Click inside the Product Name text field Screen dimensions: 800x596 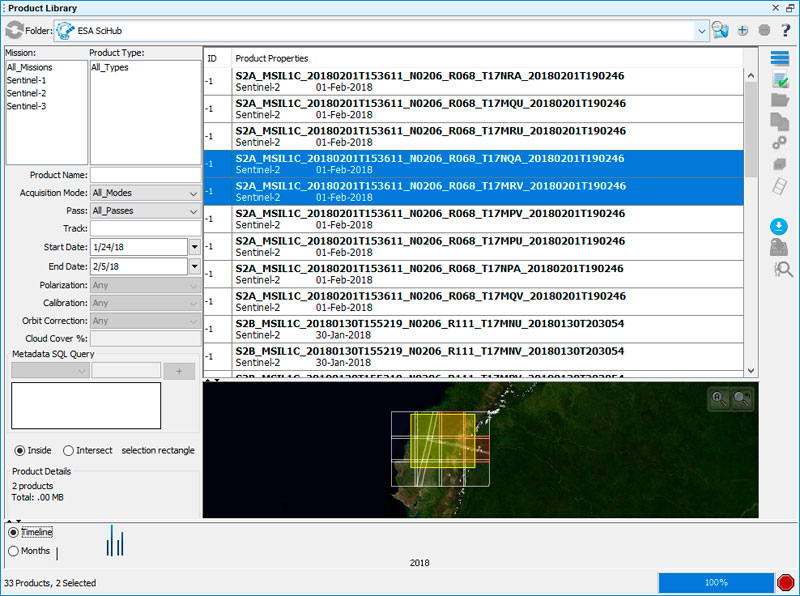(144, 175)
